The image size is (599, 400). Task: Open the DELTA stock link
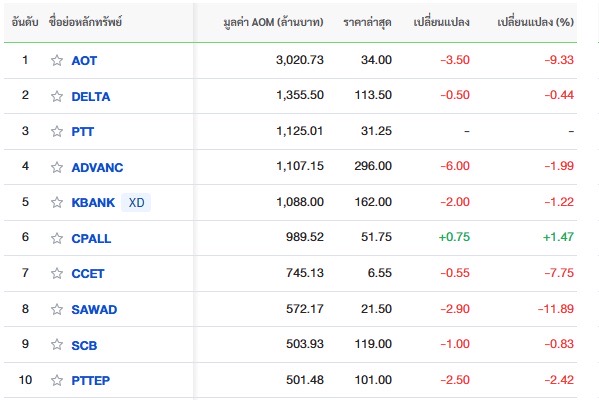(91, 97)
